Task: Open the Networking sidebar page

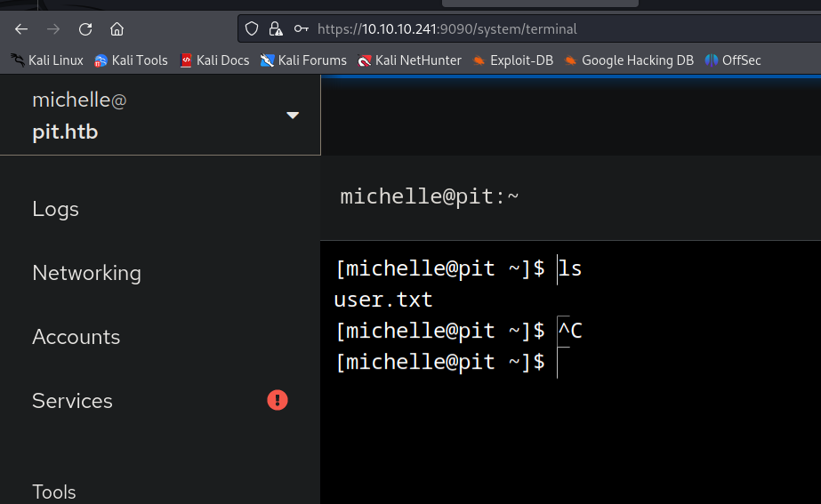Action: [86, 273]
